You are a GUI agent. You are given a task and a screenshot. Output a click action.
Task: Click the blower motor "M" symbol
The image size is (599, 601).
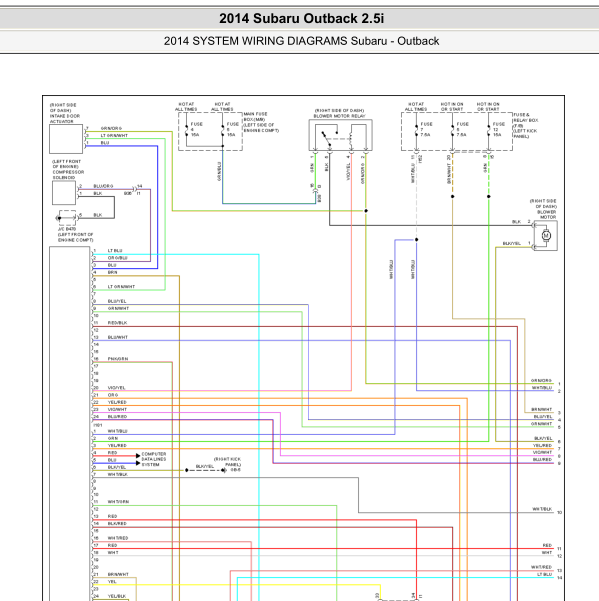(546, 235)
